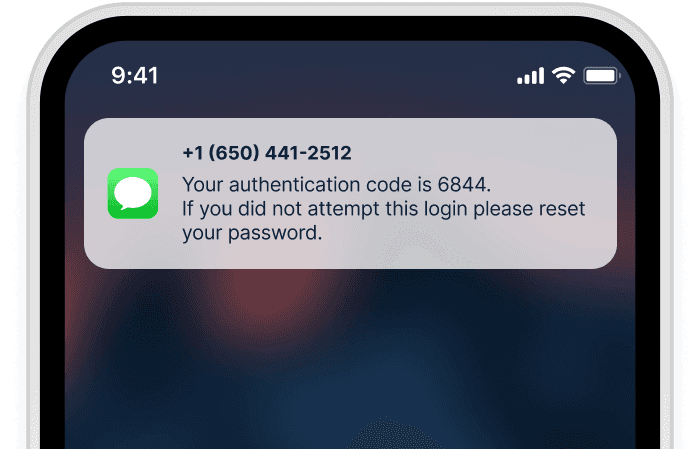Tap the green Messages app icon
Screen dimensions: 700x449
coord(133,193)
